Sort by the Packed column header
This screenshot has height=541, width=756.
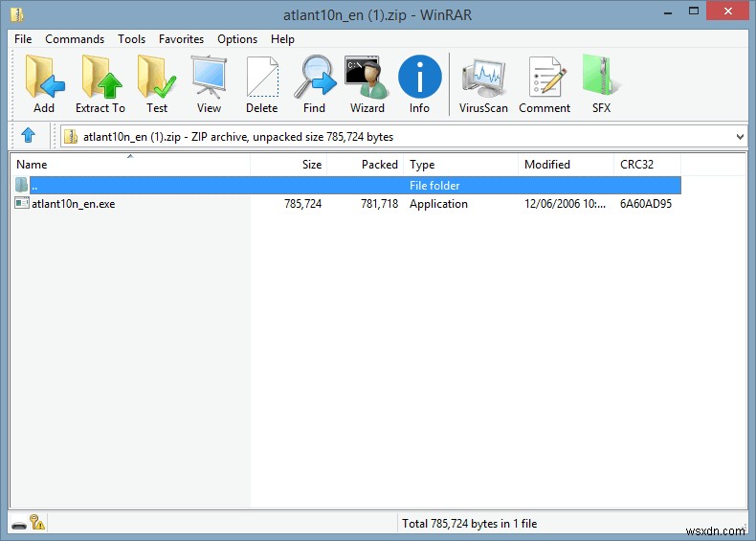point(366,165)
